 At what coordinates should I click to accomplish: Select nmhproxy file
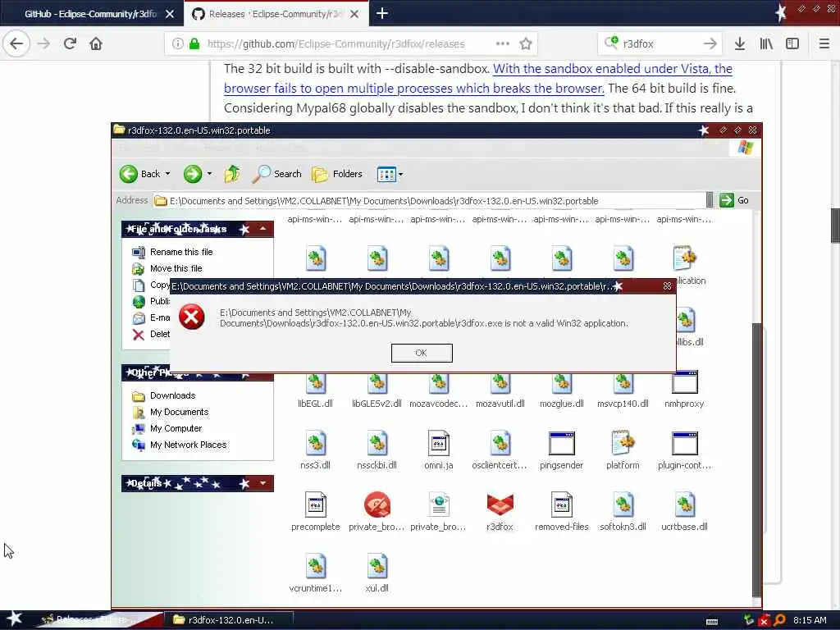tap(684, 390)
